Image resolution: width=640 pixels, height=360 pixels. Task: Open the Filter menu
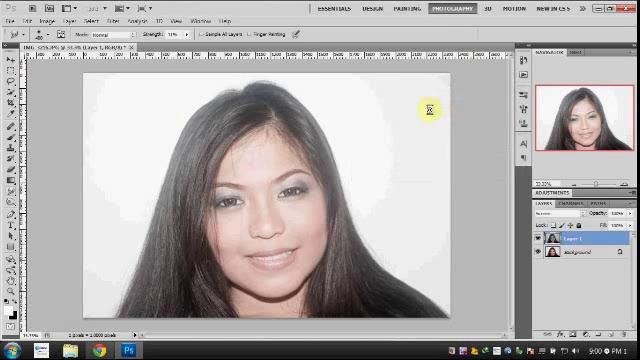[x=113, y=21]
